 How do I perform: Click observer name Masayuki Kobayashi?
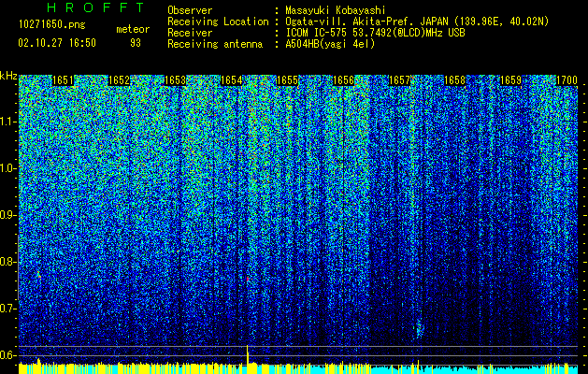point(336,10)
